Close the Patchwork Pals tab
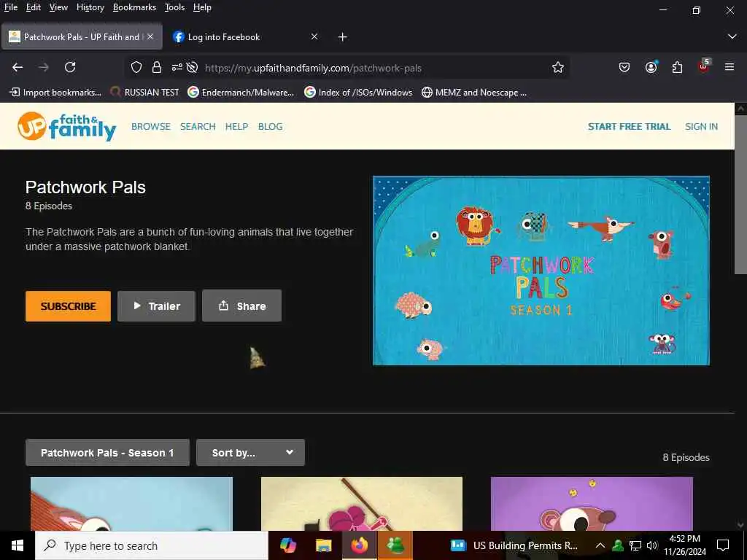The height and width of the screenshot is (560, 747). [x=150, y=36]
